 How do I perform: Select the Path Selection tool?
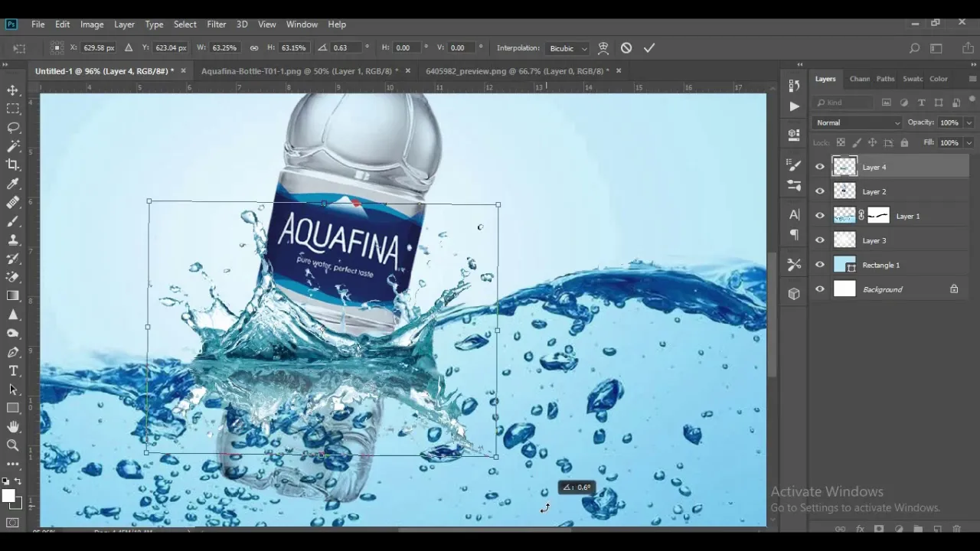pos(13,390)
